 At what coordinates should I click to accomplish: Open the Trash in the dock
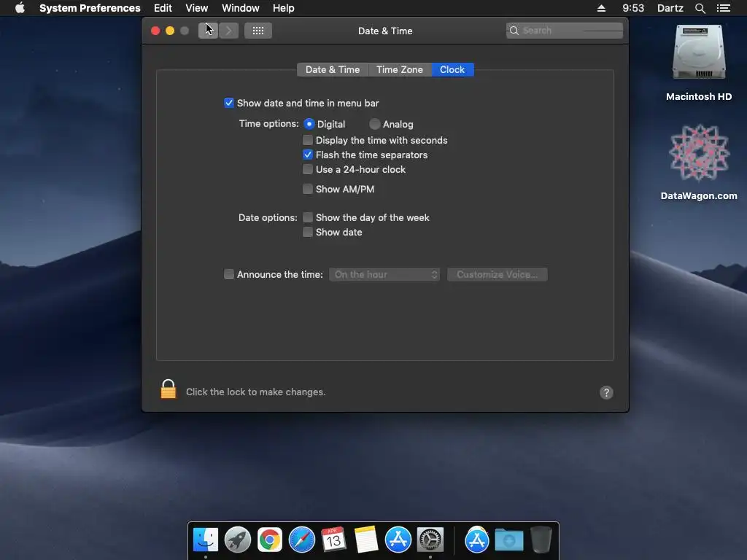[541, 540]
